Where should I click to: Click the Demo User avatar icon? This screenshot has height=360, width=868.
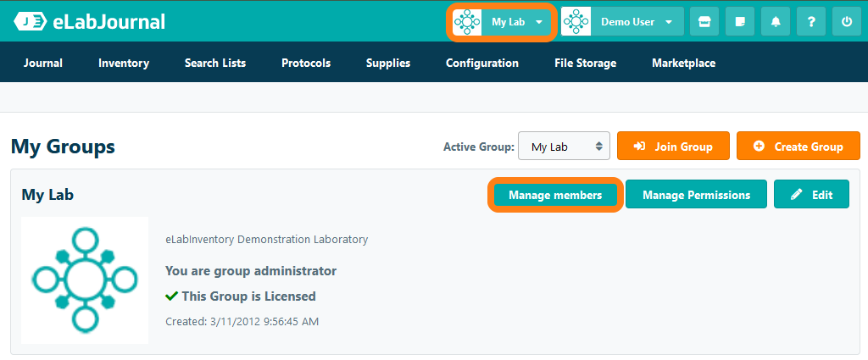[x=576, y=22]
